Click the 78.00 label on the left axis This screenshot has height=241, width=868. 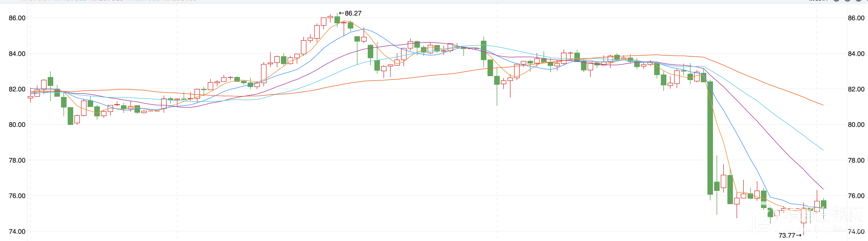click(17, 161)
